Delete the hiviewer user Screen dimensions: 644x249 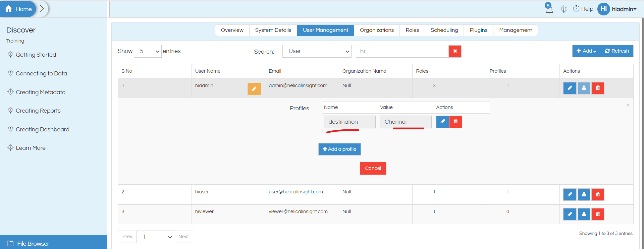click(598, 214)
